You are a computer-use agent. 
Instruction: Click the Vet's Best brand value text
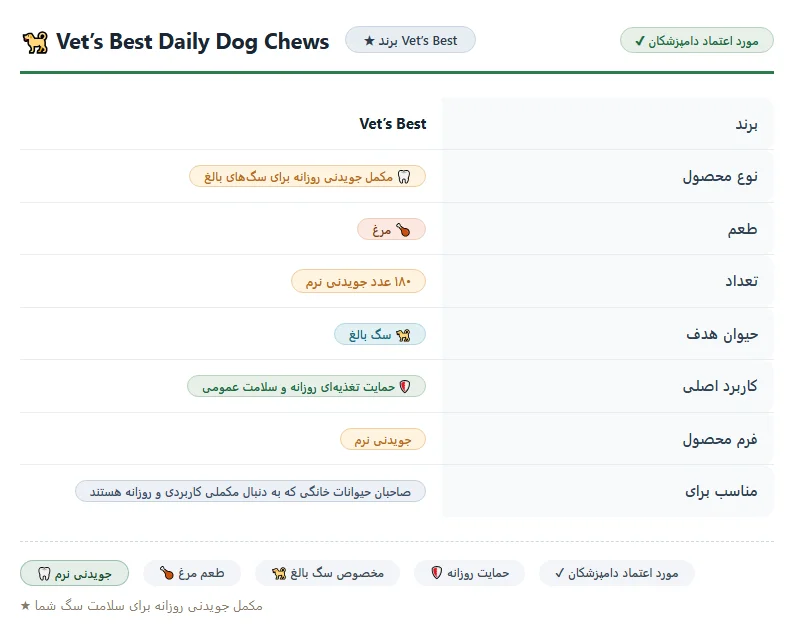tap(392, 124)
